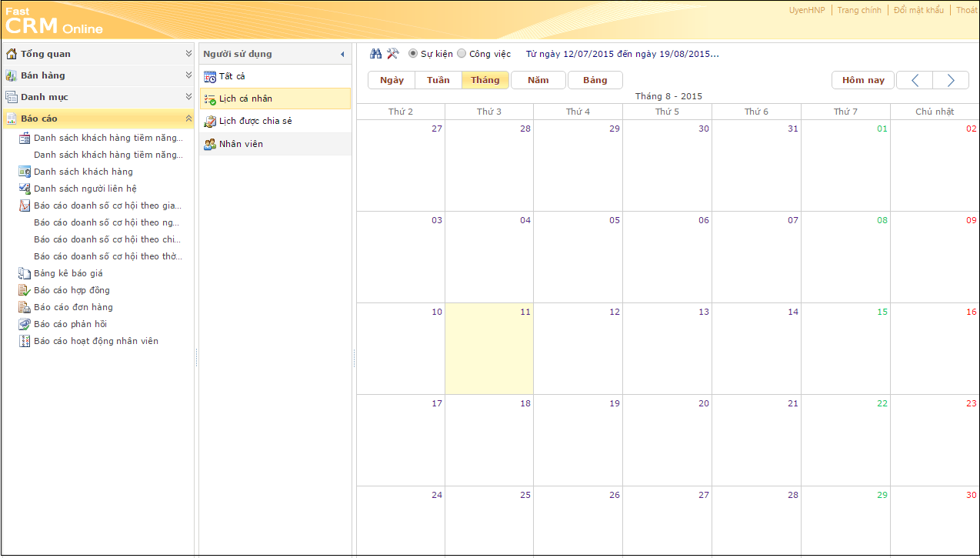Viewport: 980px width, 558px height.
Task: Select the Sự kiện radio button
Action: 413,54
